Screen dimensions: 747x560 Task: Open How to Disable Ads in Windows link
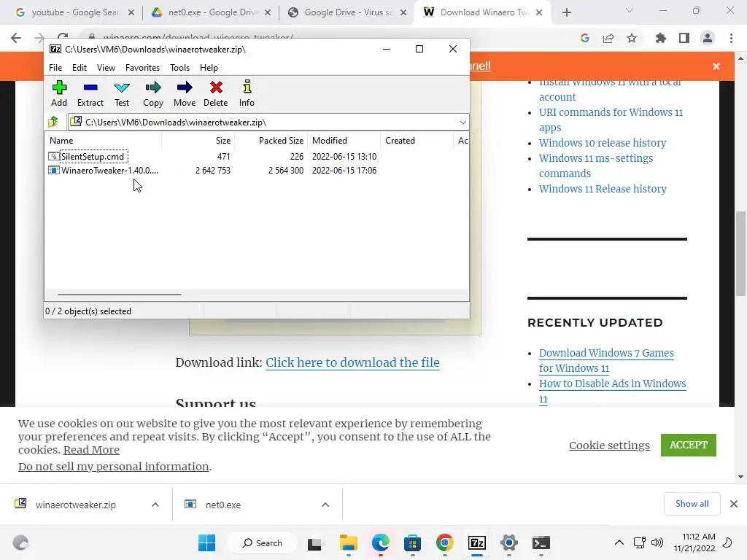click(x=613, y=391)
